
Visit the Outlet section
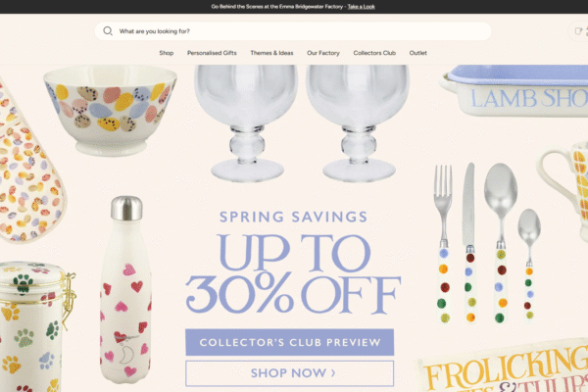coord(417,53)
